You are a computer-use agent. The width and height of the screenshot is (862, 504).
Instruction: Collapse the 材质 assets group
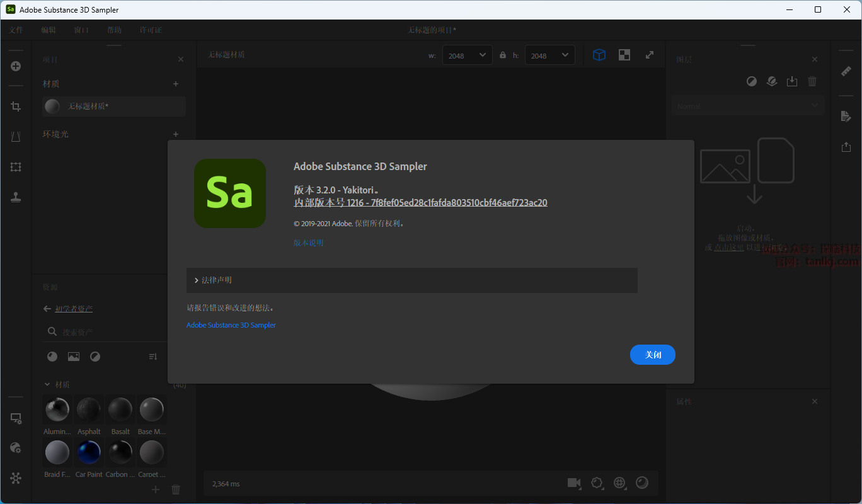[47, 384]
